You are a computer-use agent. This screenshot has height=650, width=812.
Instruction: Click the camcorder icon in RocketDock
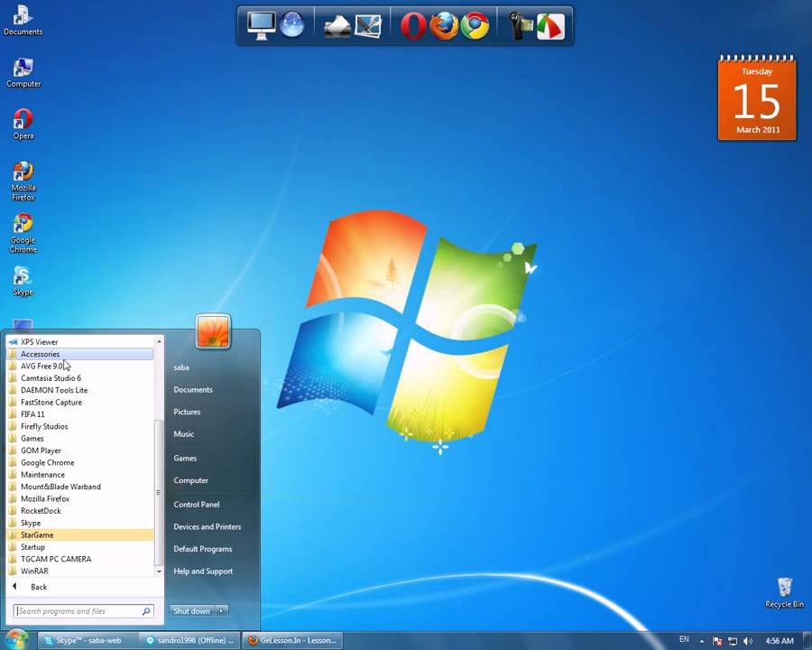pos(520,26)
